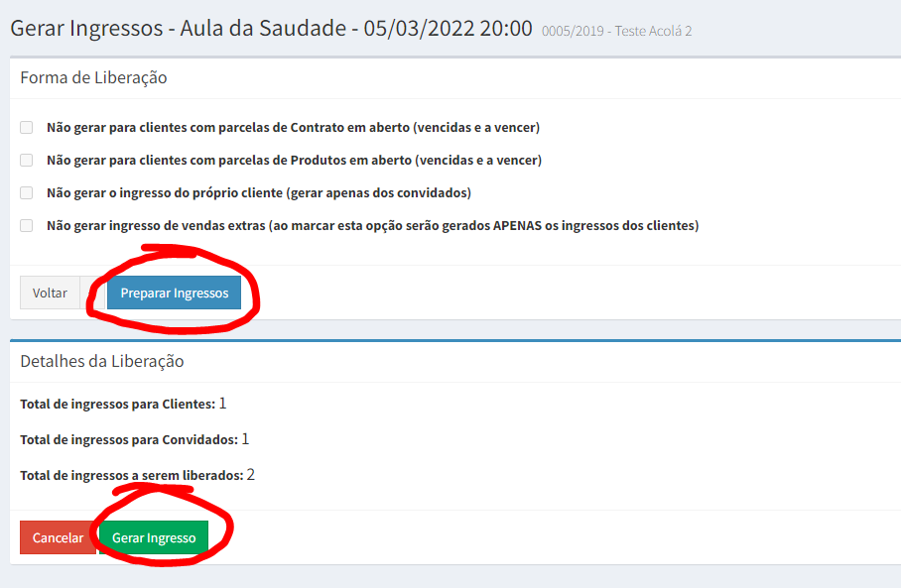Click the 'Detalhes da Liberação' panel heading
Screen dimensions: 901x588
click(x=102, y=361)
